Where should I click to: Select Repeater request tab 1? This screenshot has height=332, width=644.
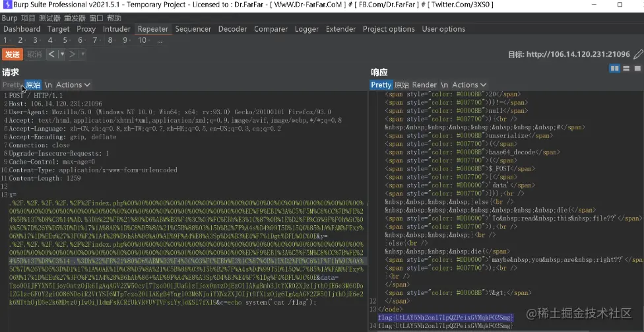[x=6, y=40]
